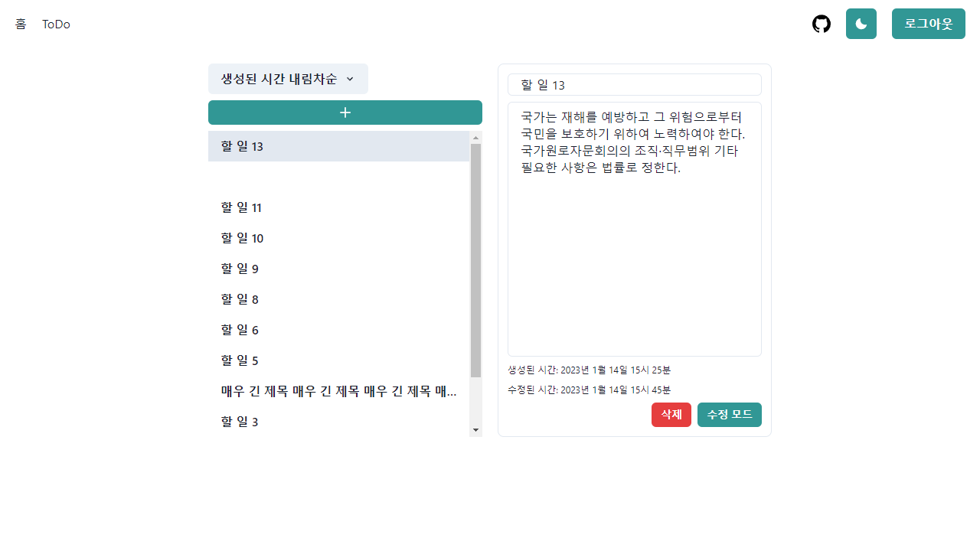Click the plus icon to add todo

pyautogui.click(x=345, y=112)
